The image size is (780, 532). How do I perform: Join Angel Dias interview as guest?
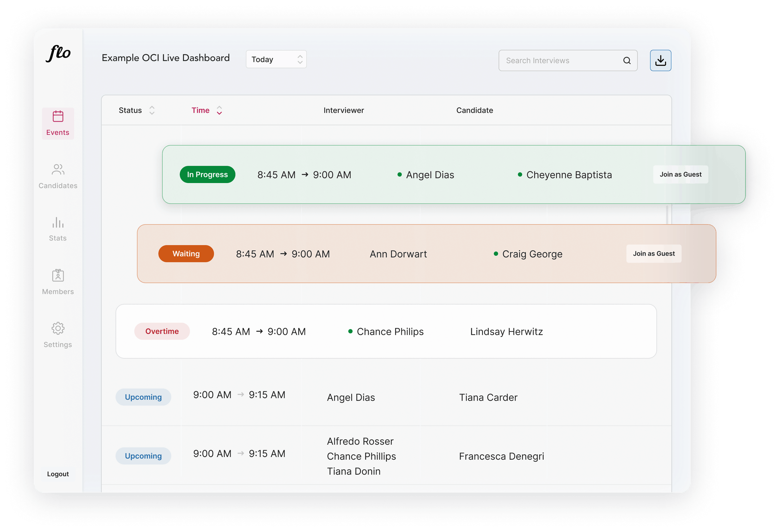tap(680, 175)
